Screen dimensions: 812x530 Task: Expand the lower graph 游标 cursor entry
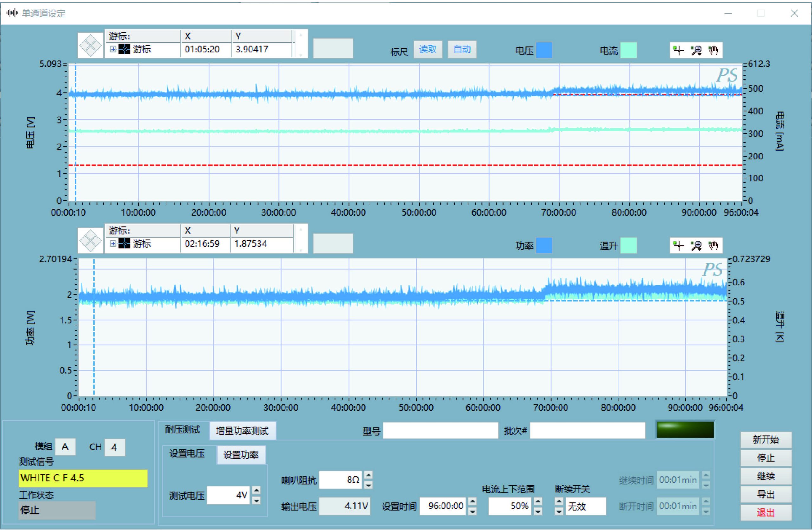click(x=113, y=244)
